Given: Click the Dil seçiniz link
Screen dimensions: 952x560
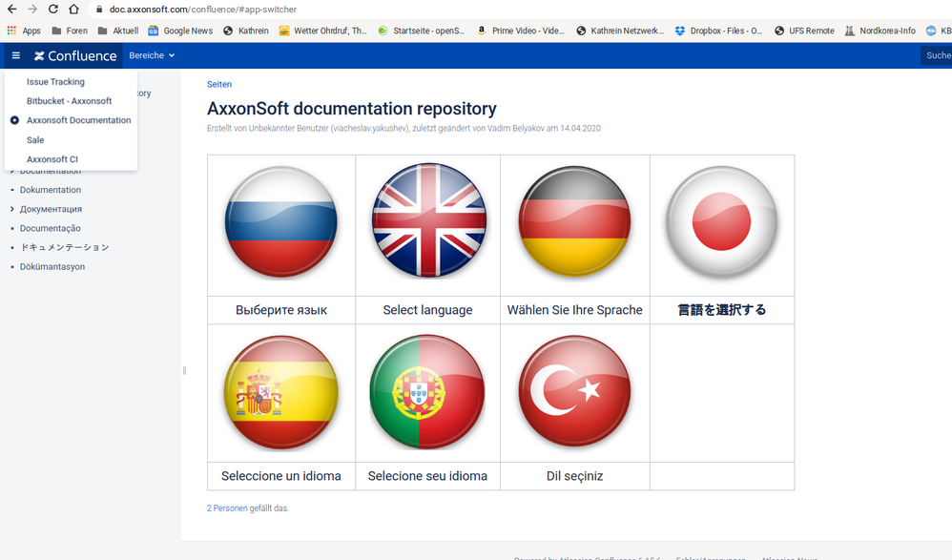Looking at the screenshot, I should [574, 476].
